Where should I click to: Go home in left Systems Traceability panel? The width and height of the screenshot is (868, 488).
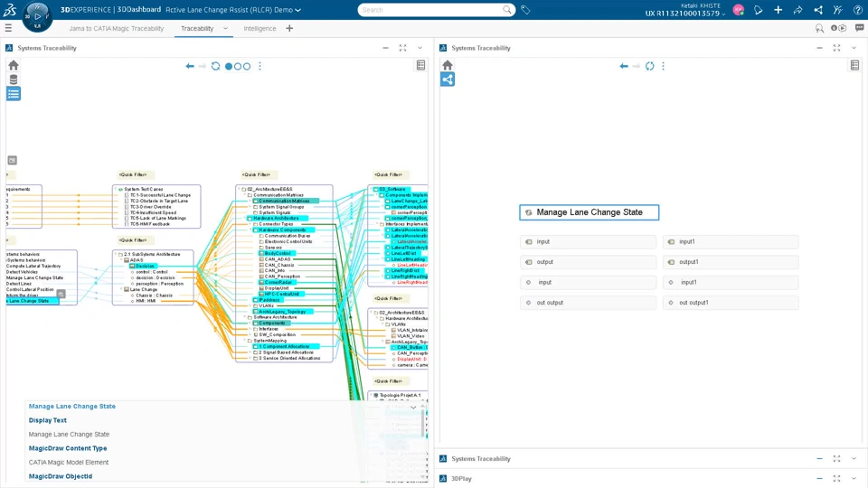pyautogui.click(x=14, y=65)
